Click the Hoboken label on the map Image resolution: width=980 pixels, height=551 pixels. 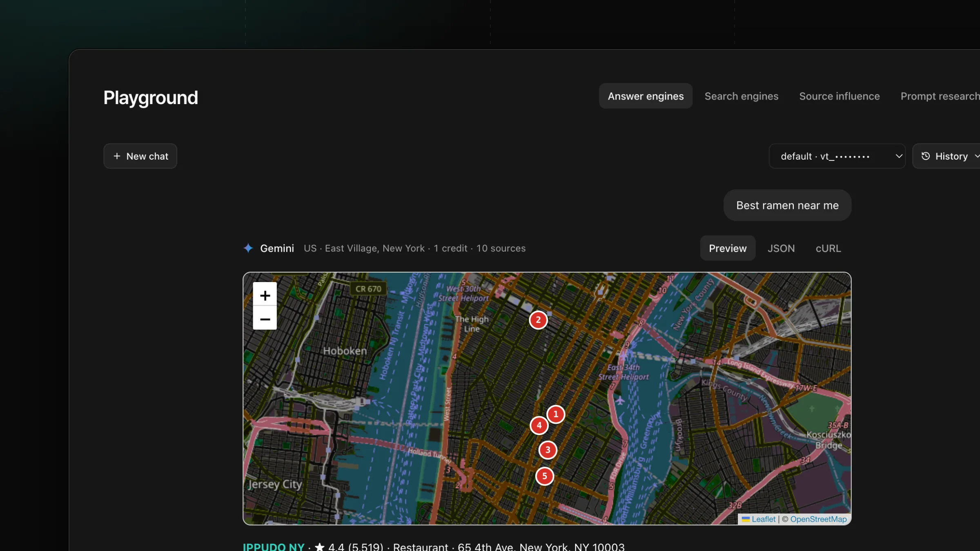pyautogui.click(x=345, y=351)
